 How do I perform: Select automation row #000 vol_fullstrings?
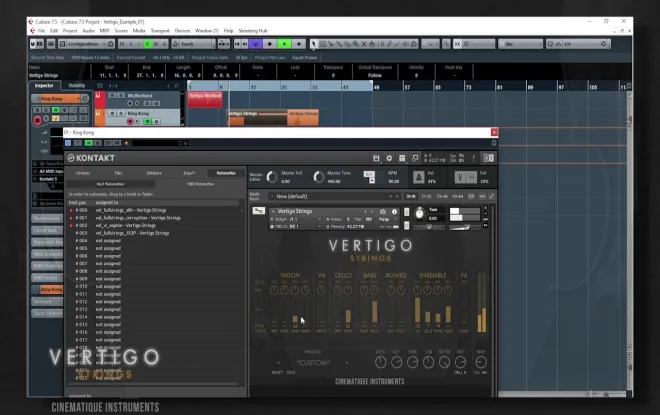[x=155, y=210]
